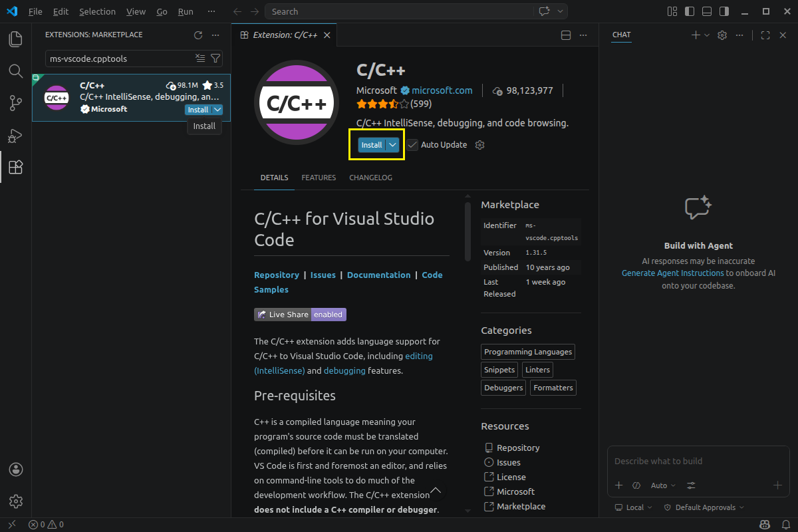Open the microsoft.com publisher link
Viewport: 798px width, 532px height.
point(442,90)
